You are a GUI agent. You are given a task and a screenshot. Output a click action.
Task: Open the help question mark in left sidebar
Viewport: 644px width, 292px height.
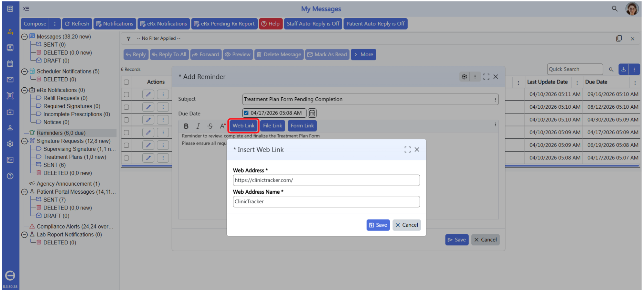click(x=10, y=176)
